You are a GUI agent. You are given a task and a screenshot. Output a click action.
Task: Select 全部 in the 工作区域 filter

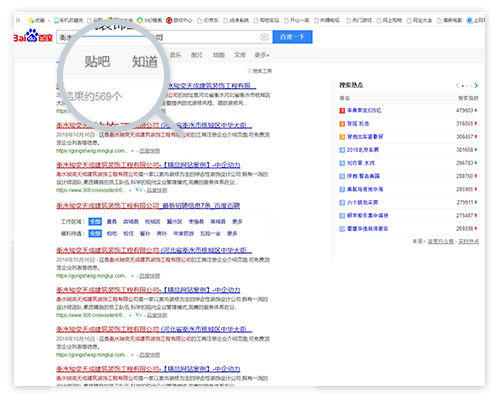[x=95, y=222]
